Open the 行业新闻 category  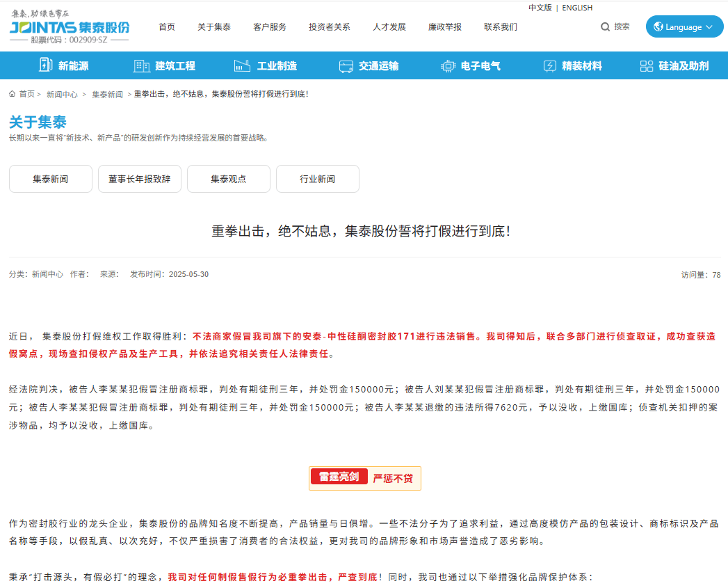pyautogui.click(x=318, y=179)
